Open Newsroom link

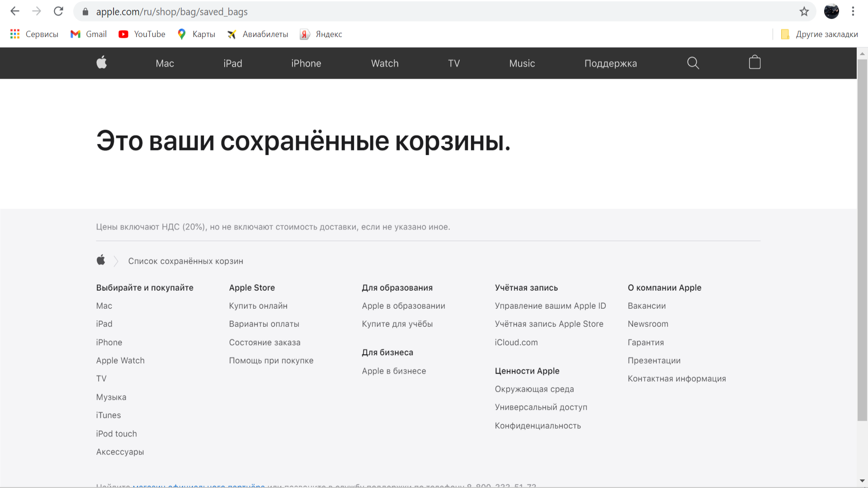648,324
